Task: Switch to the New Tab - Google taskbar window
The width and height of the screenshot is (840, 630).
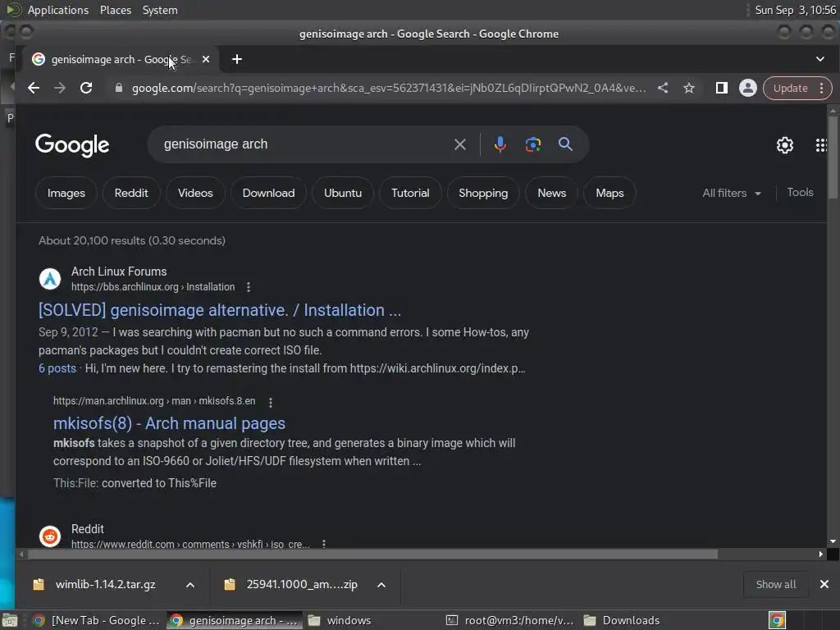Action: (97, 620)
